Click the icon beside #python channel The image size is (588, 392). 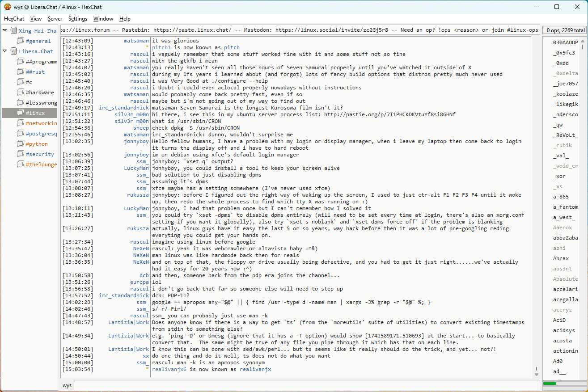(x=21, y=144)
